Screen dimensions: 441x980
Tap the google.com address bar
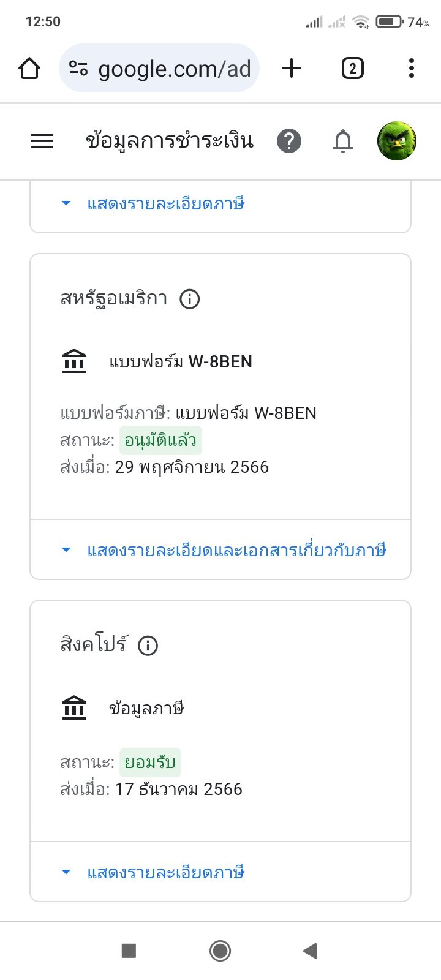coord(159,69)
